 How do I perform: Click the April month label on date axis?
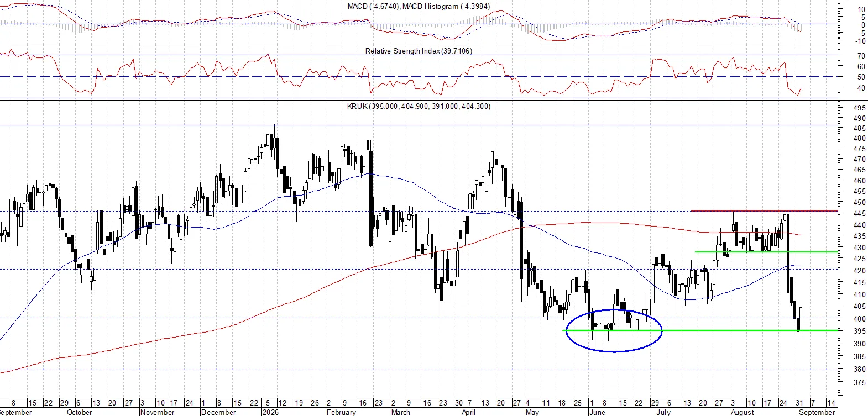468,412
